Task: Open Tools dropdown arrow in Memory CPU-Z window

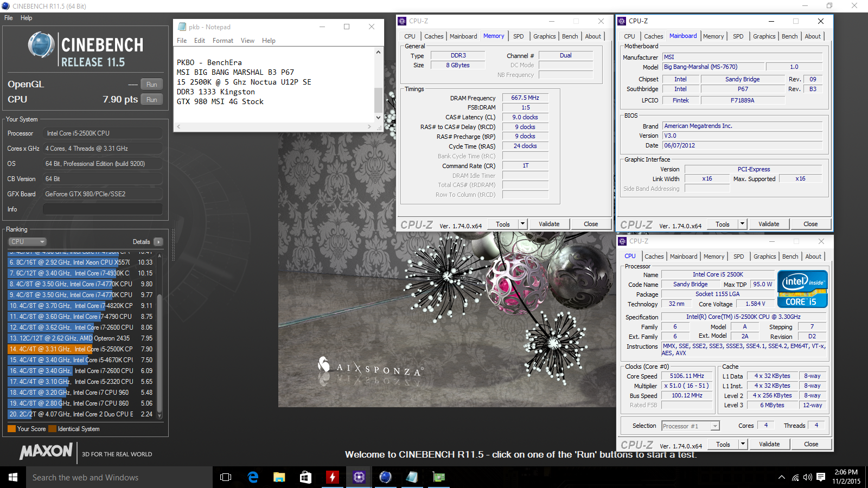Action: 522,224
